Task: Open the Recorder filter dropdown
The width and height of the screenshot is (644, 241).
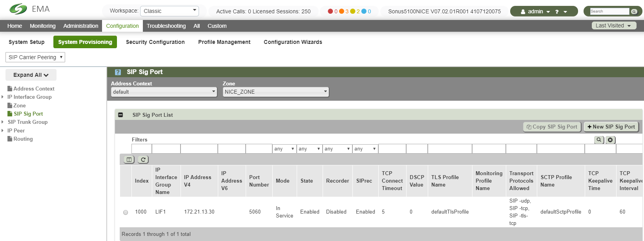Action: [x=337, y=149]
